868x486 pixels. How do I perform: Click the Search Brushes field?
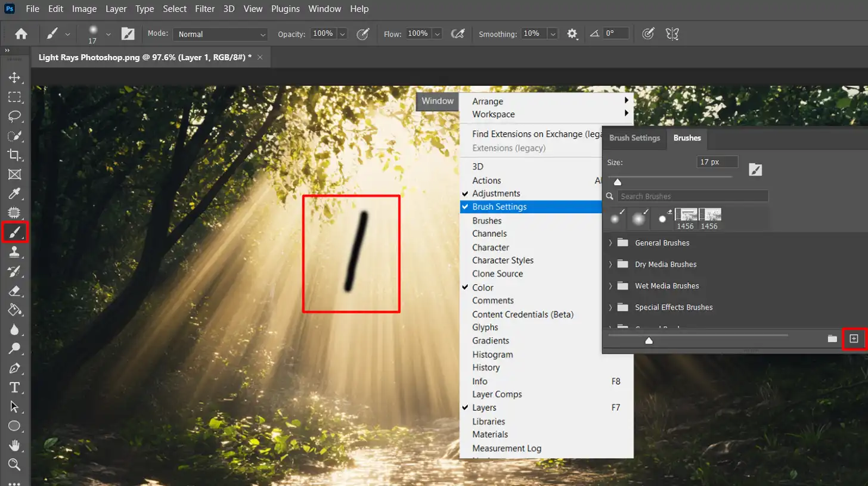coord(693,196)
